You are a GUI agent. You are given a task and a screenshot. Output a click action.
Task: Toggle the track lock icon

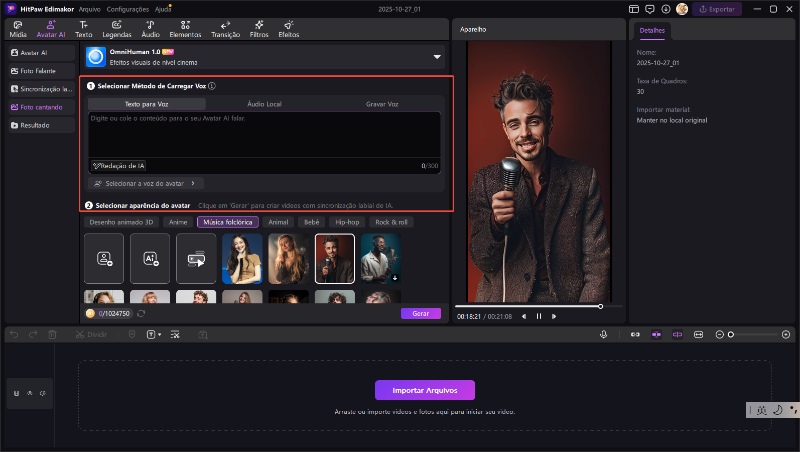tap(16, 393)
